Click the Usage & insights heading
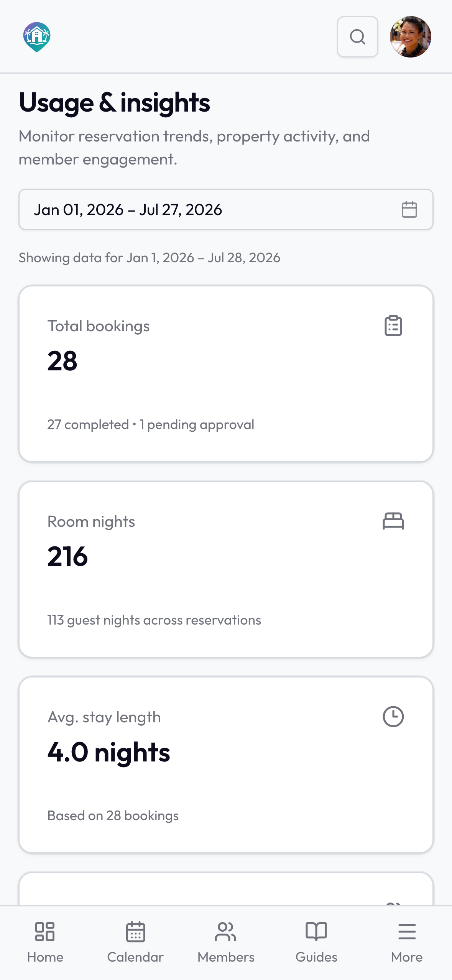Screen dimensions: 452x980 coord(115,103)
